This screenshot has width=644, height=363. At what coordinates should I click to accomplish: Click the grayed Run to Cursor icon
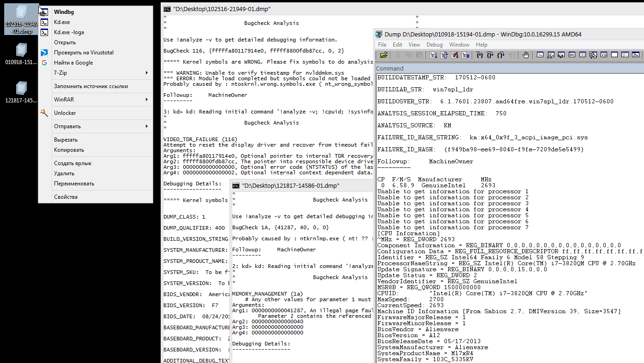click(x=512, y=55)
